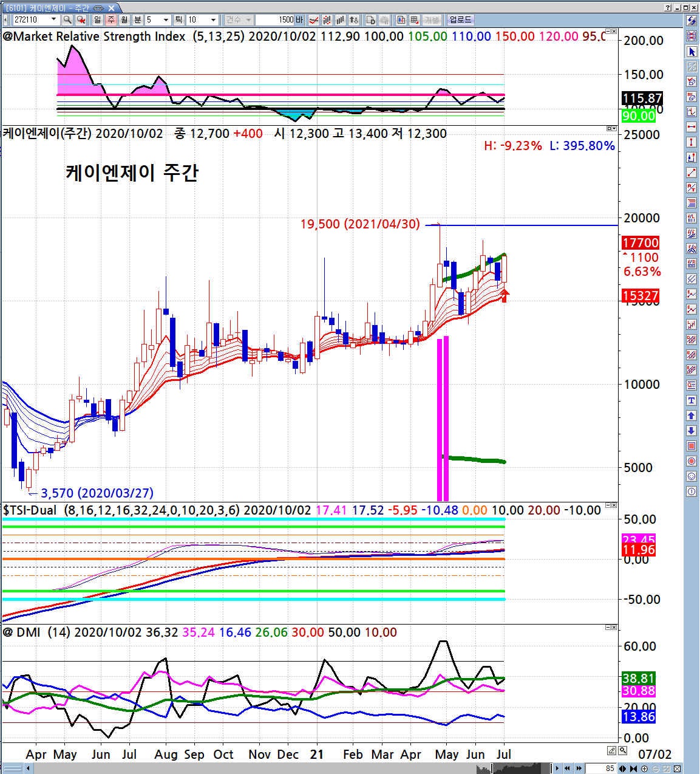Viewport: 700px width, 774px height.
Task: Choose the horizontal parallel lines tool
Action: click(x=692, y=203)
